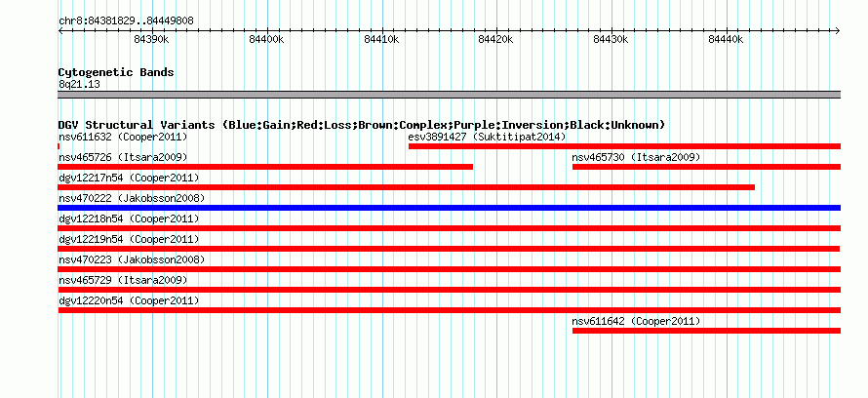Image resolution: width=868 pixels, height=398 pixels.
Task: Click the tiny red mark under nsv611632
Action: click(x=59, y=146)
